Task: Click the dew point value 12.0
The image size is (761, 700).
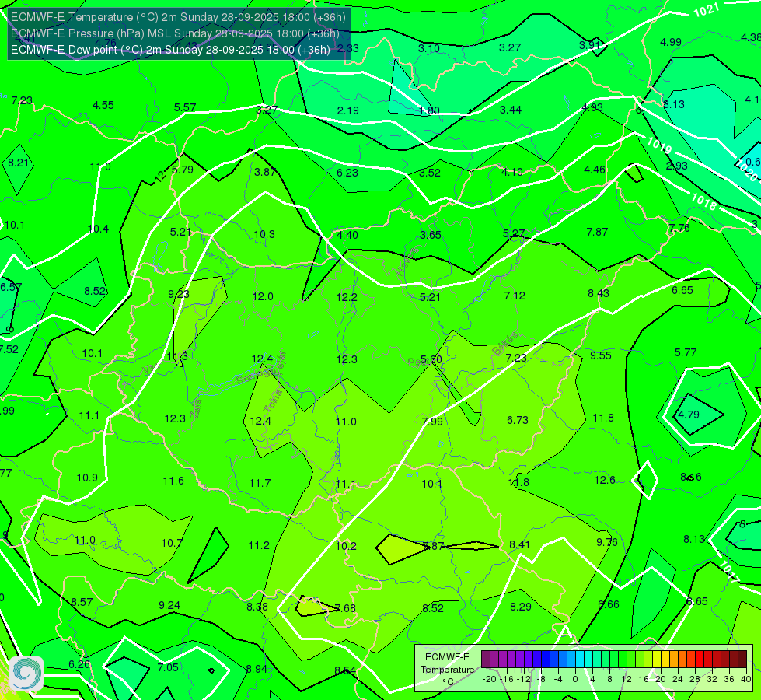Action: pyautogui.click(x=263, y=296)
